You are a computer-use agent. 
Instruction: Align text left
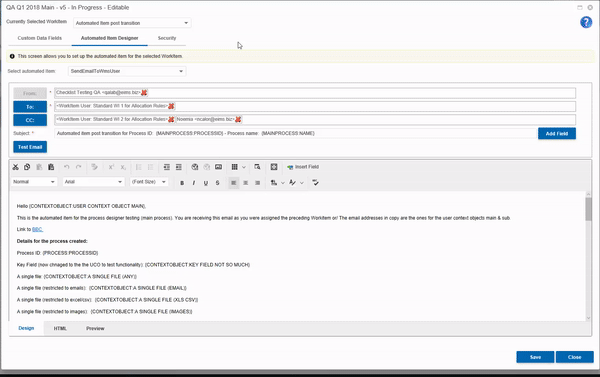click(x=233, y=183)
